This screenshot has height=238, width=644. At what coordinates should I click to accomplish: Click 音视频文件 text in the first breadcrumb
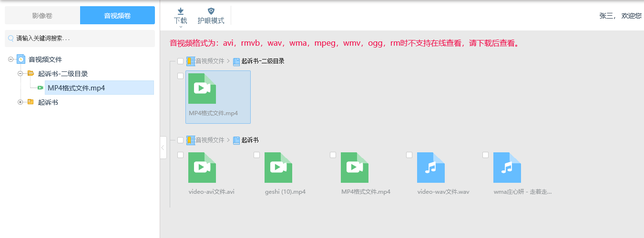point(210,61)
